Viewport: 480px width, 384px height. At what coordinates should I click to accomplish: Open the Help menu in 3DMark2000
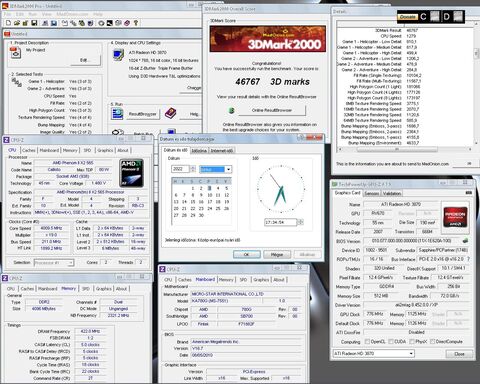(98, 14)
